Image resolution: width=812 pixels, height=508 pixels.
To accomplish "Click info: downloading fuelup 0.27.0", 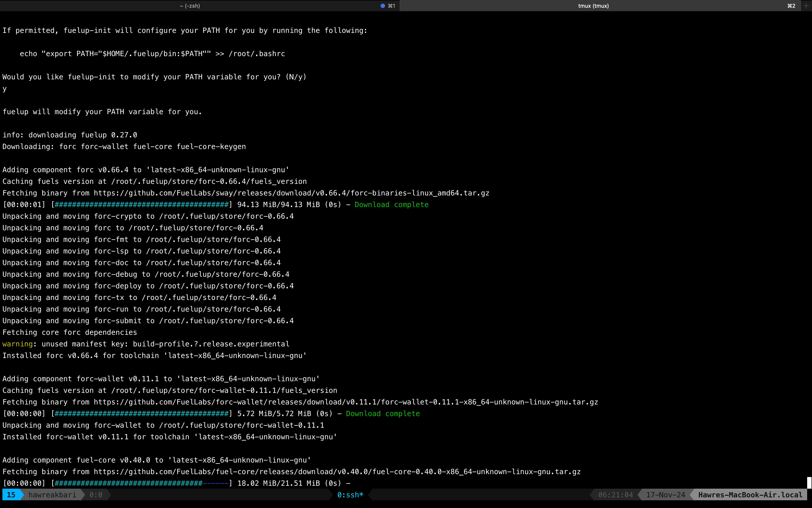I will point(70,135).
